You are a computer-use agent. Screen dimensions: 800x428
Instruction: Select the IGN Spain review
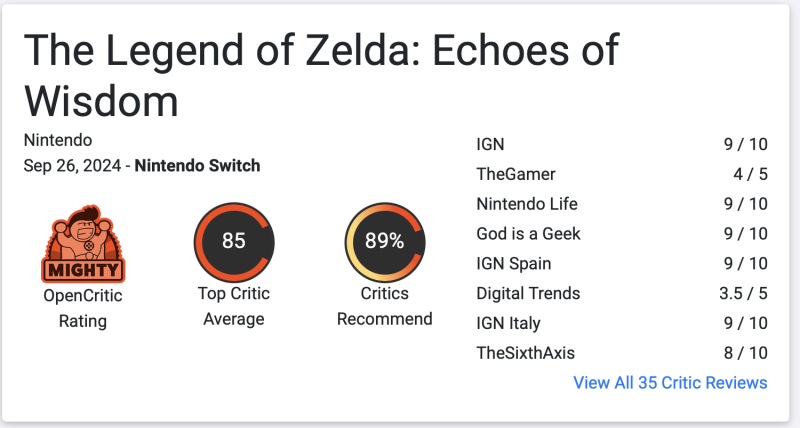[514, 264]
